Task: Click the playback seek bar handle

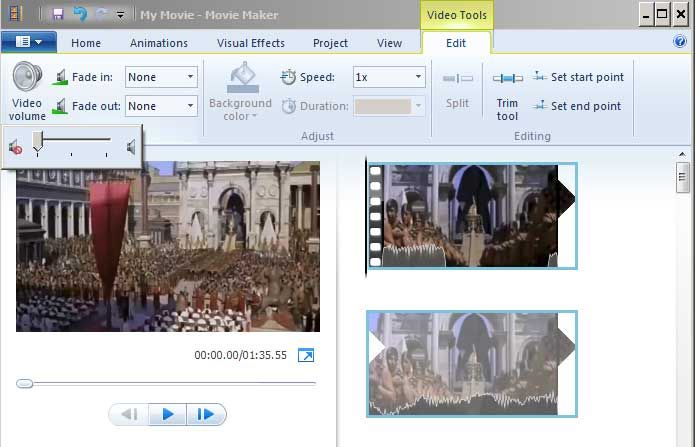Action: click(x=24, y=383)
